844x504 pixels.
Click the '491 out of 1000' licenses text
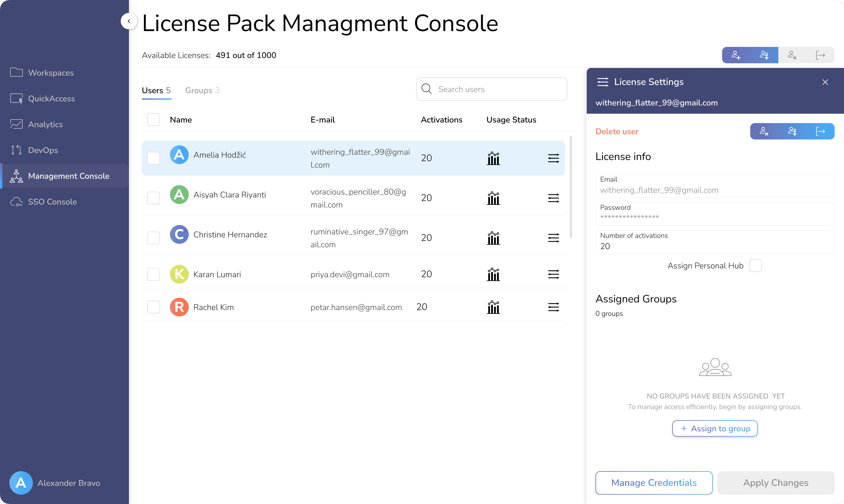point(246,55)
